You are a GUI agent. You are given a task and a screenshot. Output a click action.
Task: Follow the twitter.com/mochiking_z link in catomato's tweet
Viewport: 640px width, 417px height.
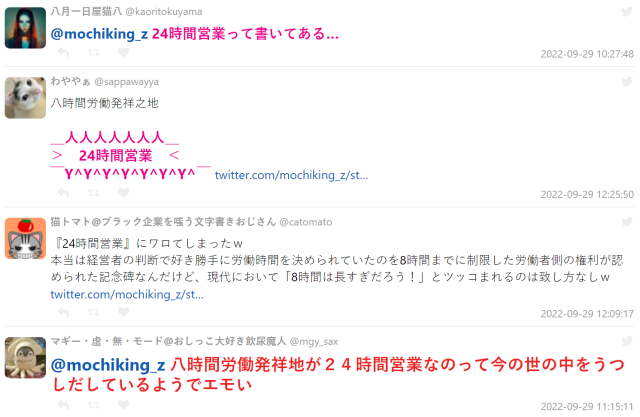[x=127, y=295]
